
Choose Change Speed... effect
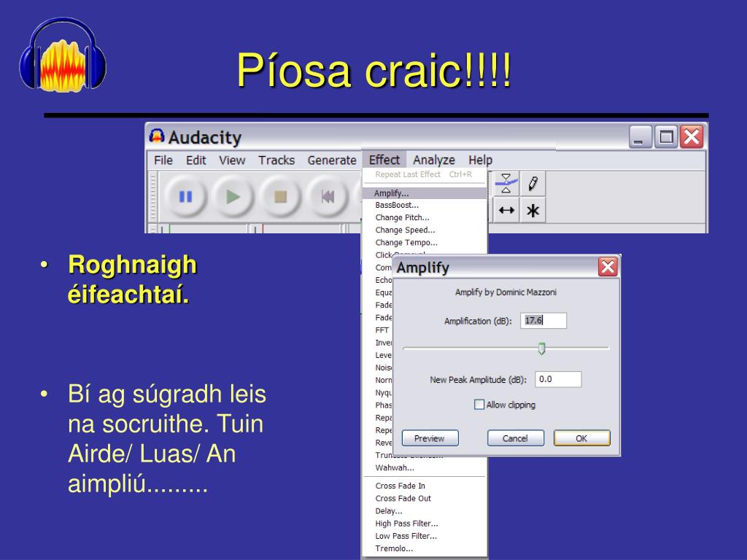(x=425, y=230)
